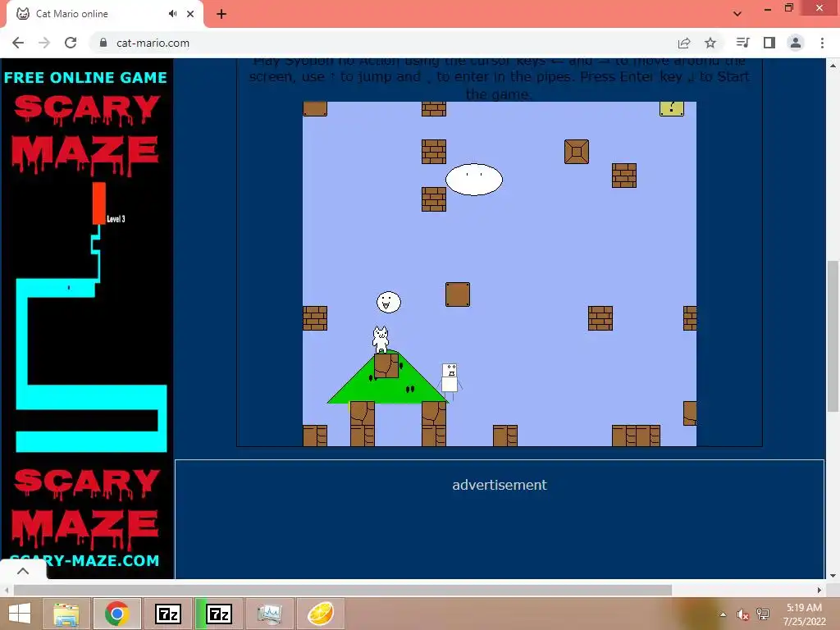Toggle the browser side panel
The height and width of the screenshot is (630, 840).
(x=769, y=43)
